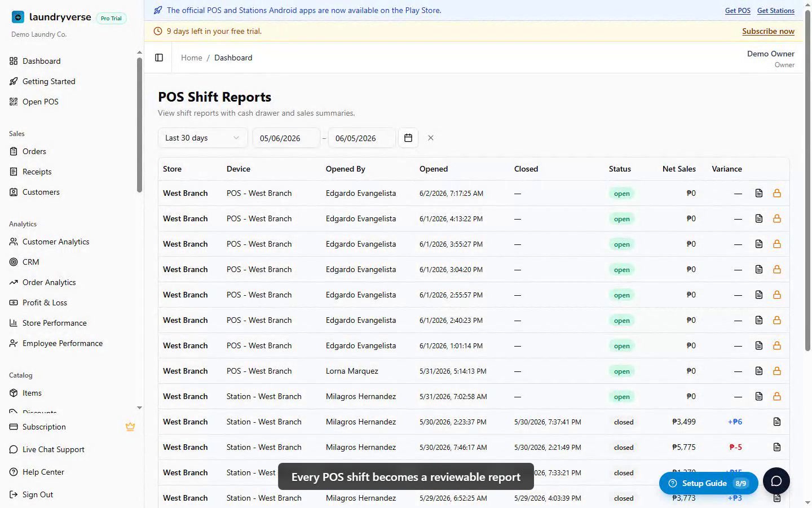View report for shift opened 1:01:14 PM
The height and width of the screenshot is (508, 812).
759,345
